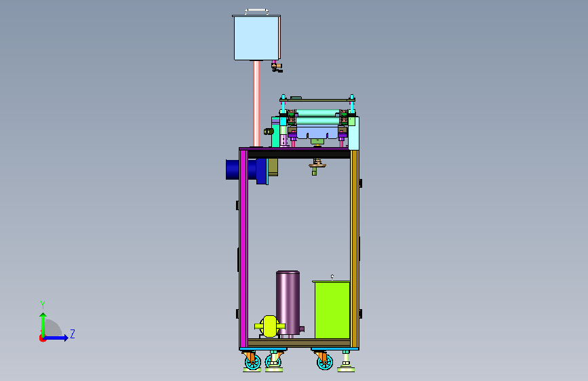The height and width of the screenshot is (381, 588).
Task: Select the black tabletop plate of the frame
Action: click(x=298, y=153)
